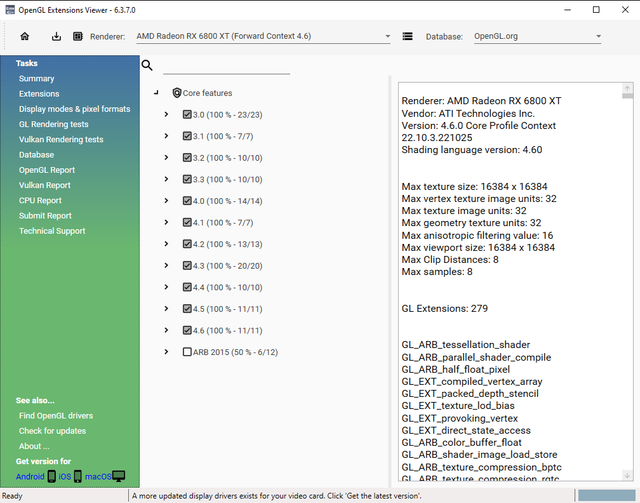Viewport: 640px width, 503px height.
Task: Toggle the 4.6 core features checkbox
Action: pos(187,330)
